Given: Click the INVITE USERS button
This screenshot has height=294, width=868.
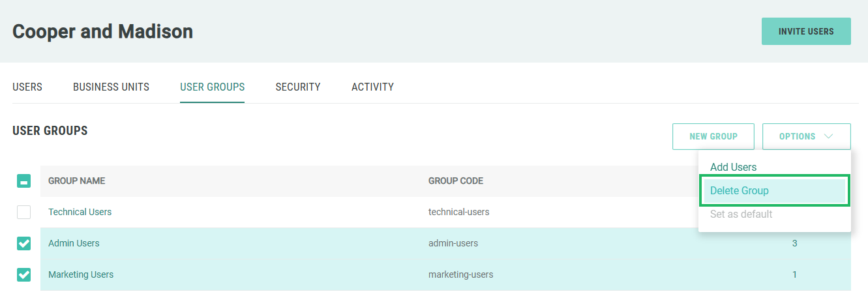Looking at the screenshot, I should (x=805, y=31).
